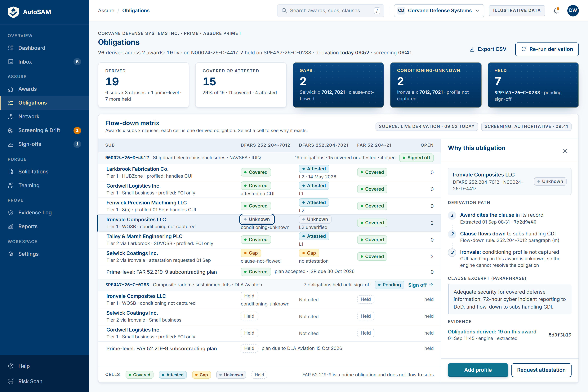This screenshot has height=392, width=588.
Task: Focus the search awards, subs, clauses field
Action: pos(331,11)
